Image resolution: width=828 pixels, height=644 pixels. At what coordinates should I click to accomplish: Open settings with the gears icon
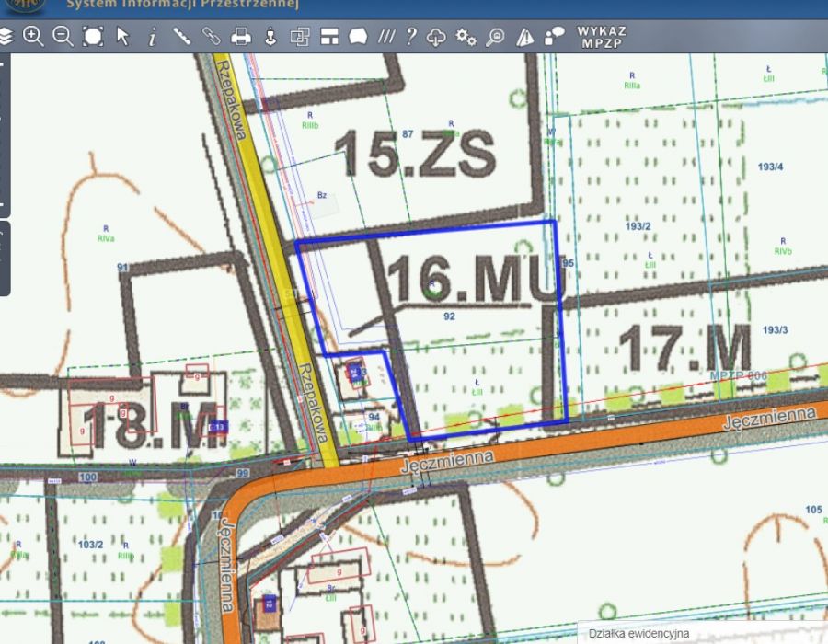point(466,37)
